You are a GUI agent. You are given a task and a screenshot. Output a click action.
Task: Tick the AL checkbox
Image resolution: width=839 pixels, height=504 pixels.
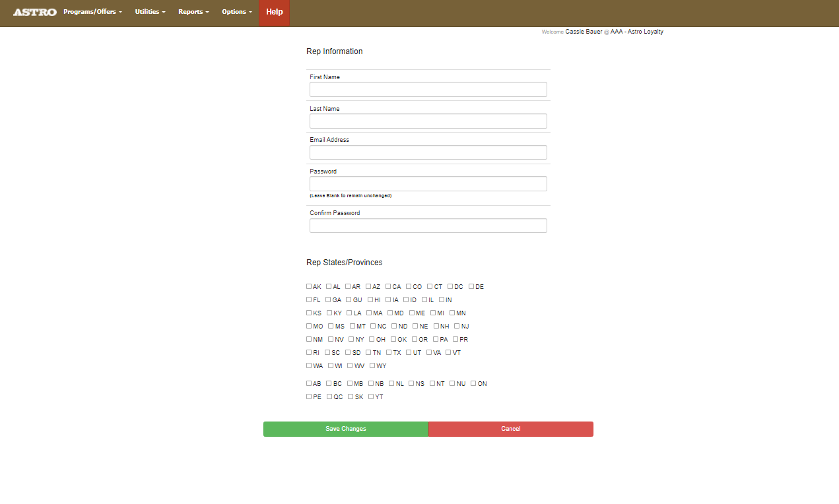[329, 286]
